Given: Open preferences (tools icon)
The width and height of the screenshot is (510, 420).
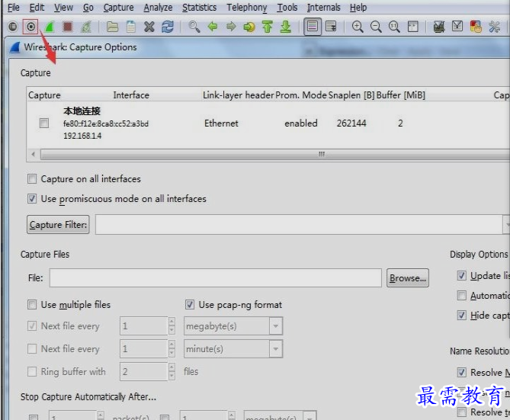Looking at the screenshot, I should (494, 27).
